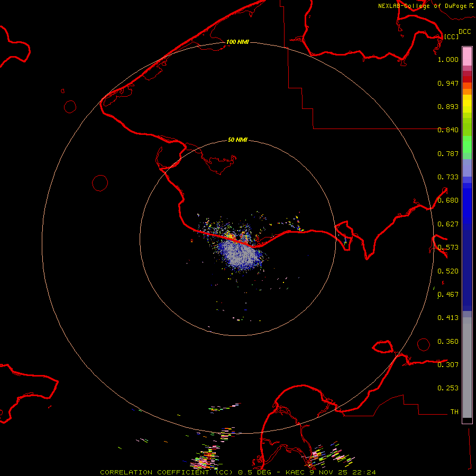The height and width of the screenshot is (476, 476).
Task: Click the TH threshold label on scale
Action: (454, 412)
